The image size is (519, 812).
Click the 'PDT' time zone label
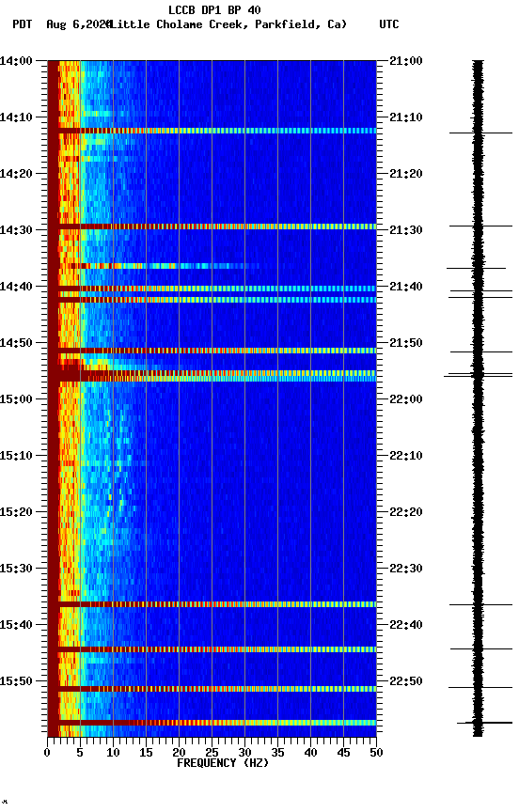(x=23, y=24)
